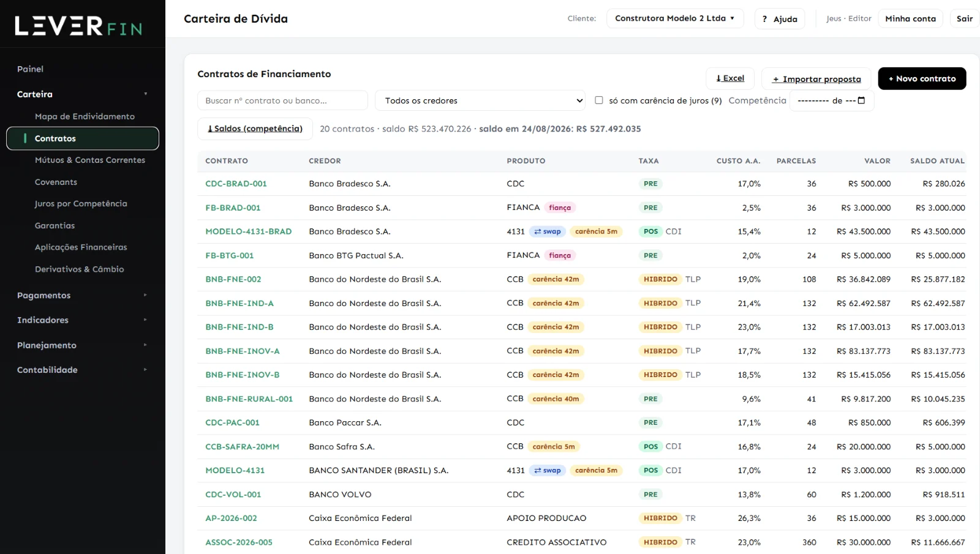This screenshot has height=554, width=980.
Task: Click Importar proposta
Action: point(816,79)
